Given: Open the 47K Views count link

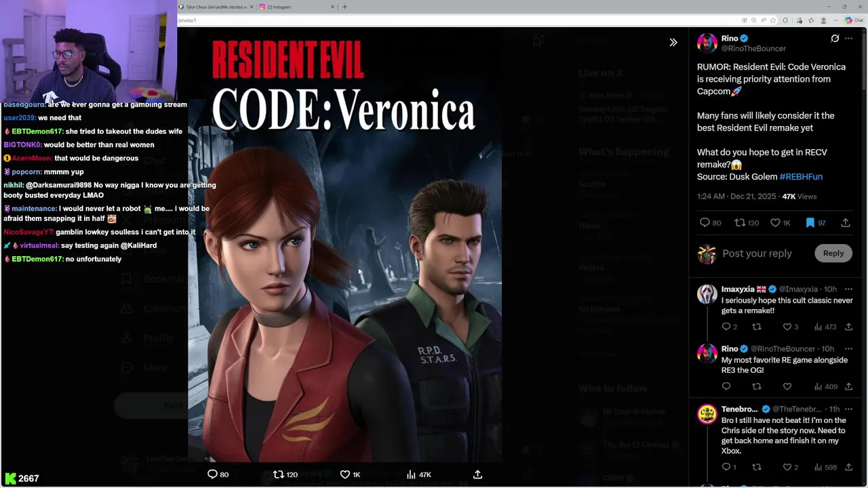Looking at the screenshot, I should point(799,197).
